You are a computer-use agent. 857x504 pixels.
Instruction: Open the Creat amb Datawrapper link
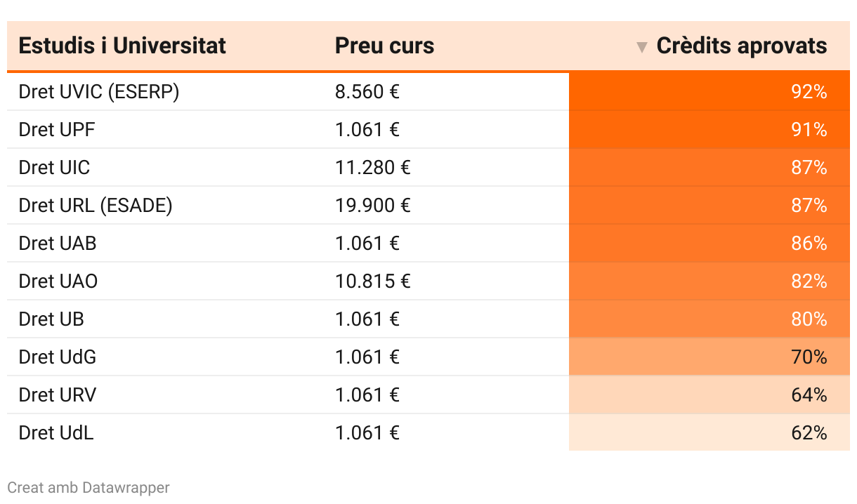point(89,487)
